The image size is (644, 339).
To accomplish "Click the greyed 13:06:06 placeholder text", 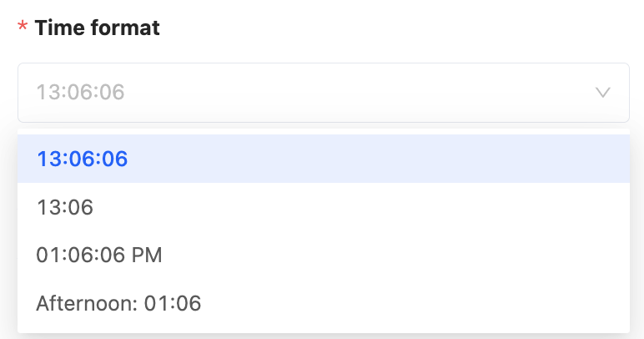I will pyautogui.click(x=80, y=93).
